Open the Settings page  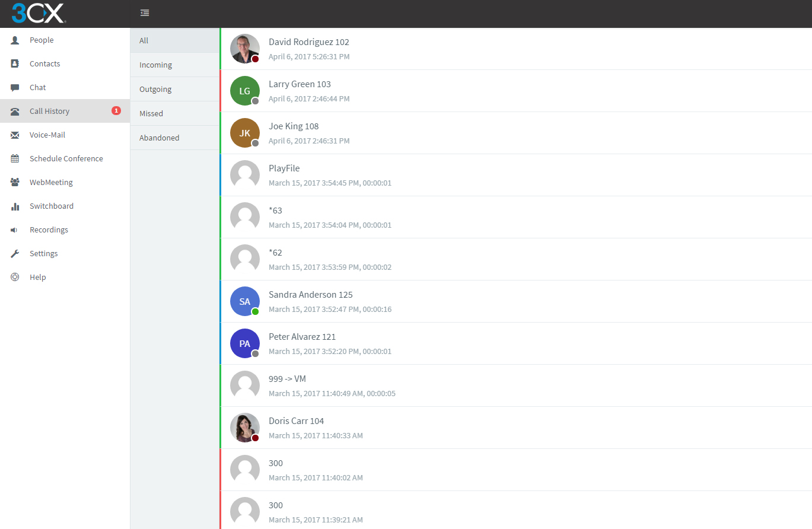[65, 253]
